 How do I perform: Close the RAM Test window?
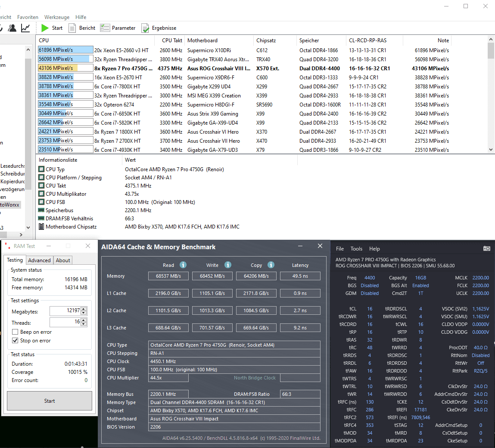(x=88, y=246)
